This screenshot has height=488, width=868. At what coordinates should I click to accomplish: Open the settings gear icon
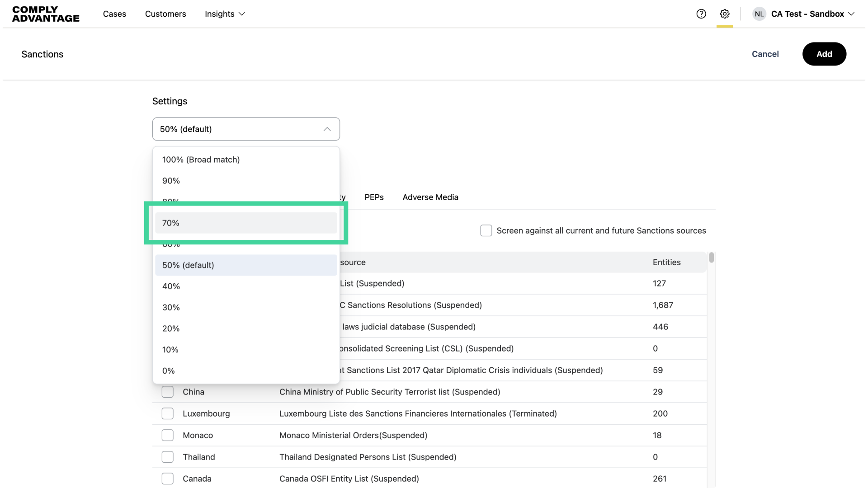click(725, 14)
